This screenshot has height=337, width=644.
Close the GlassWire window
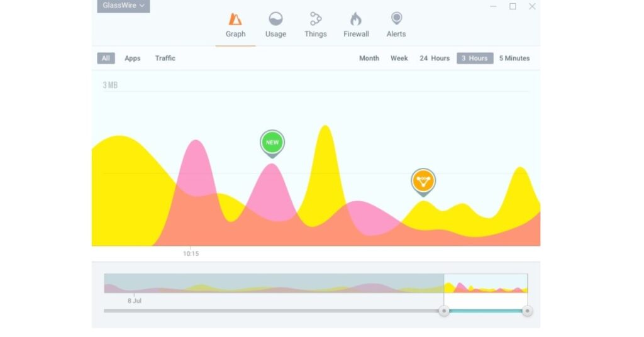532,6
